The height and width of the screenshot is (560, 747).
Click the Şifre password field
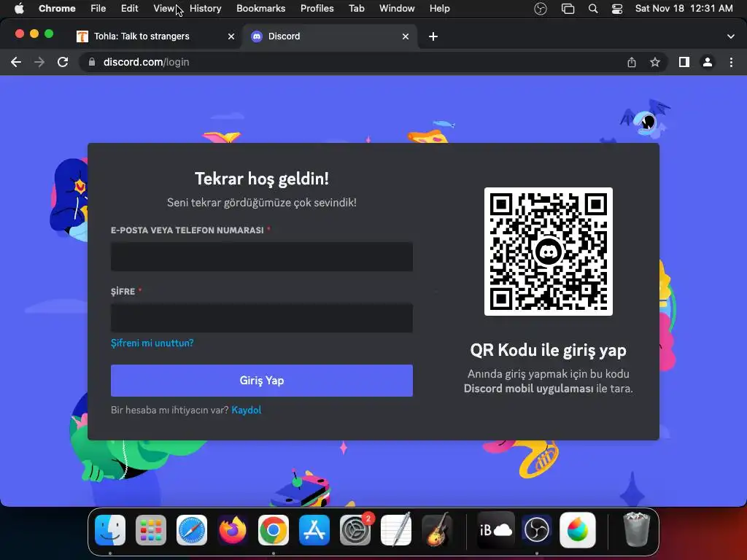(262, 318)
